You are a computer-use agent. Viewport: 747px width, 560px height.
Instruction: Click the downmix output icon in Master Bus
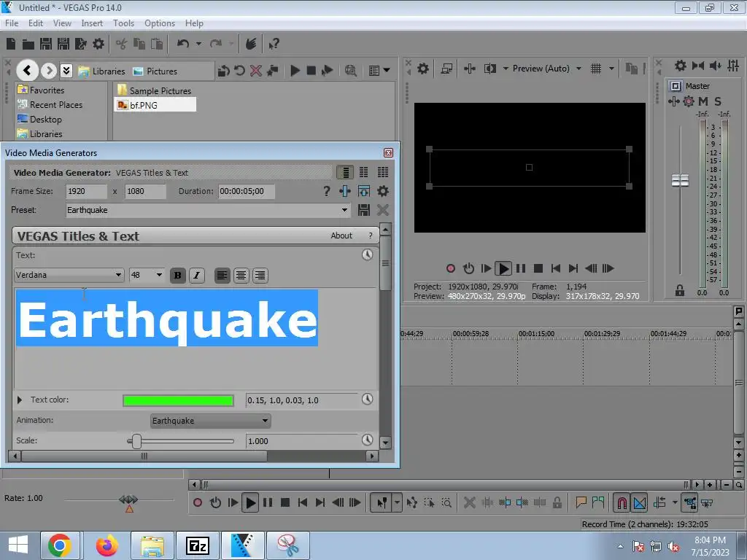click(698, 66)
